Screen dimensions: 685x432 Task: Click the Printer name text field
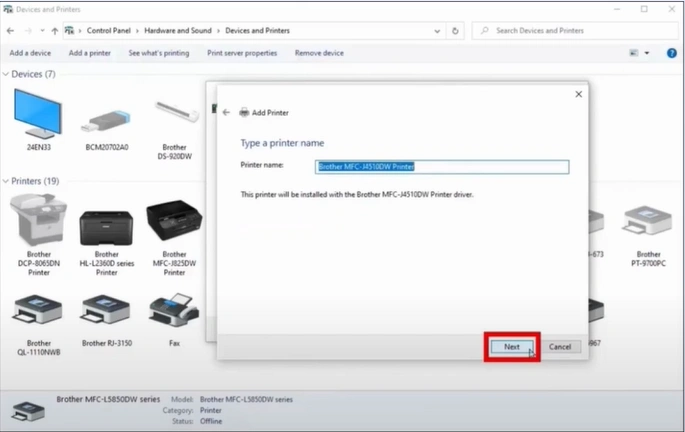(442, 167)
